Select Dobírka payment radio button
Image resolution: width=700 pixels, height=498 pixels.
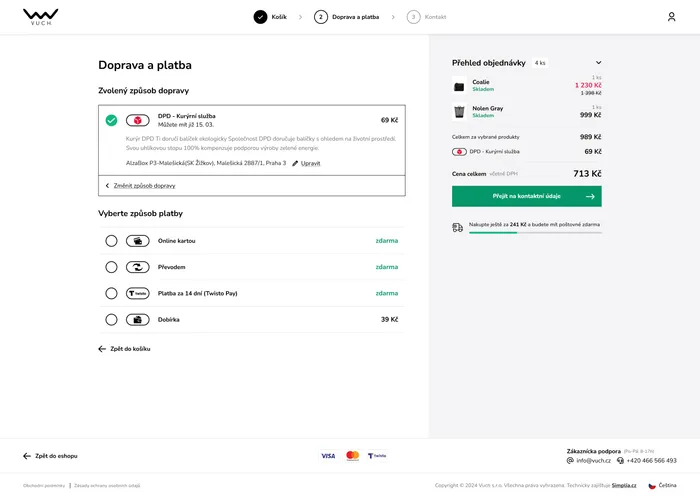(x=112, y=320)
